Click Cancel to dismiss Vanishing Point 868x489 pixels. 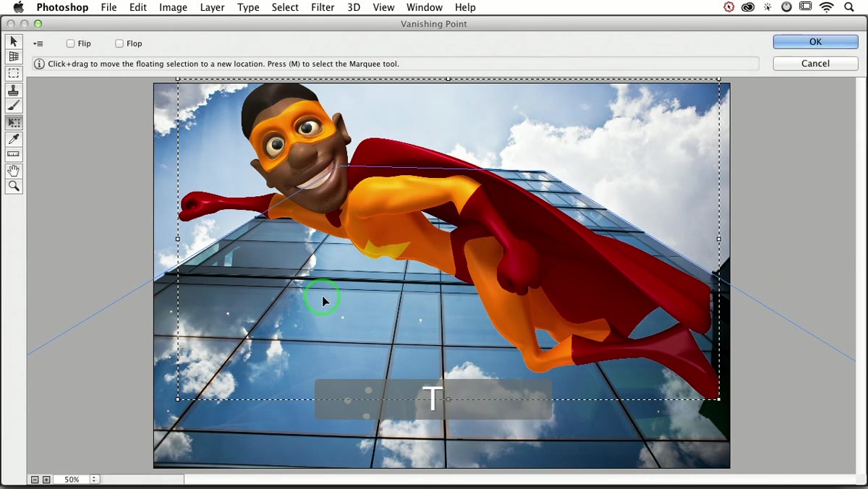click(x=815, y=64)
